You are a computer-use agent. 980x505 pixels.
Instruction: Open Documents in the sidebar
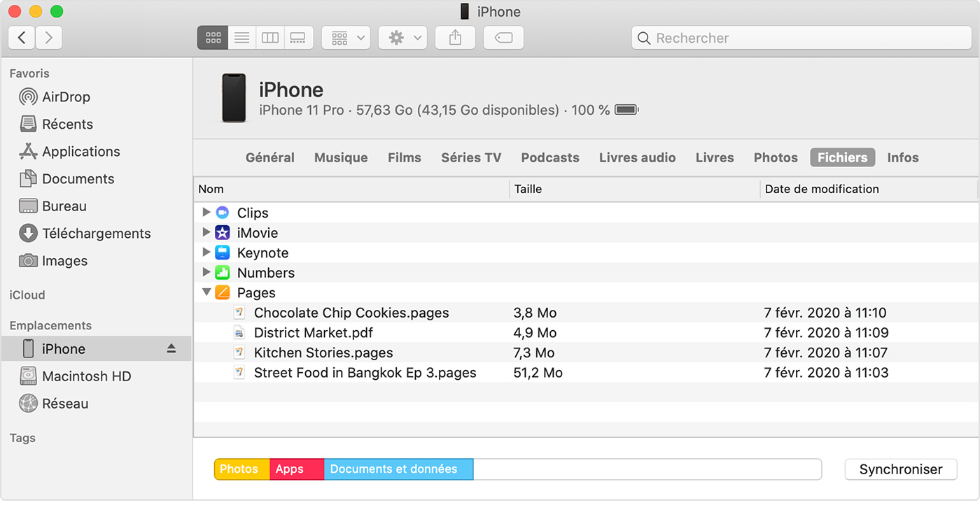pos(66,178)
